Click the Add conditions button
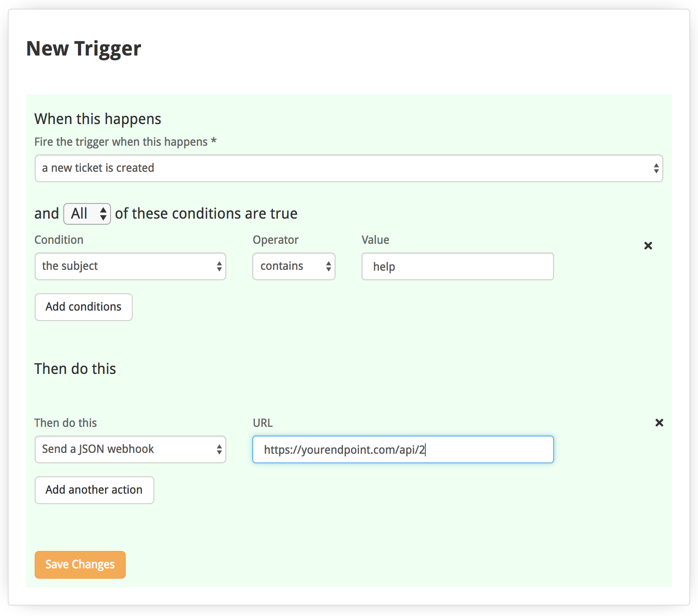This screenshot has width=698, height=616. (83, 307)
